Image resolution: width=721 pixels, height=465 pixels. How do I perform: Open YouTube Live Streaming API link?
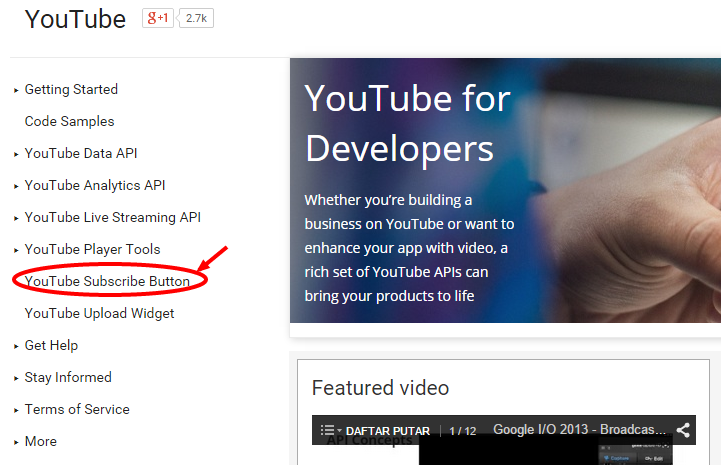(x=113, y=217)
